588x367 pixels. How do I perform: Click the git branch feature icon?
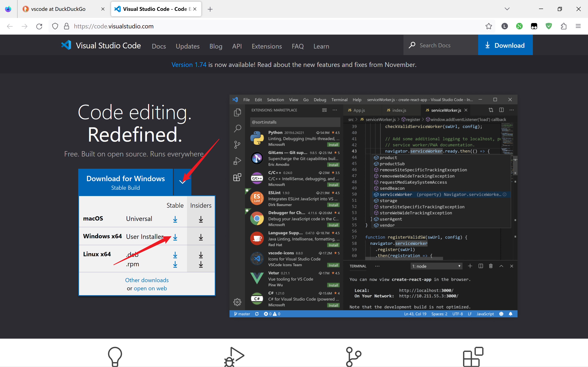[x=353, y=357]
